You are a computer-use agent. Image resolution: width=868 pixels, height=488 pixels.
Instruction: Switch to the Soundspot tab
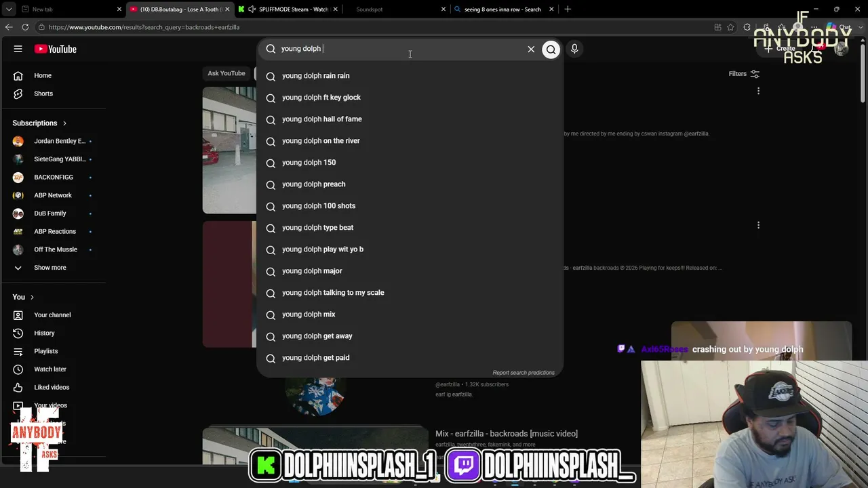pyautogui.click(x=396, y=9)
